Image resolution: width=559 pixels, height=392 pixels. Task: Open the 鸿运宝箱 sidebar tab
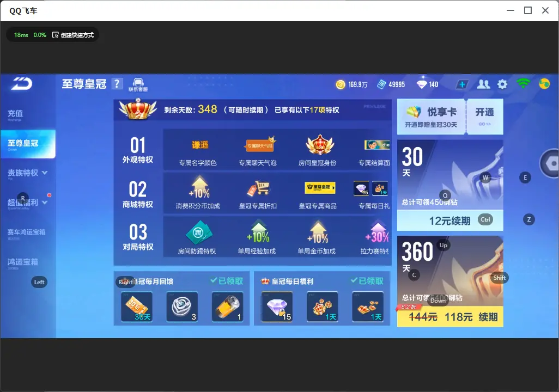point(23,262)
